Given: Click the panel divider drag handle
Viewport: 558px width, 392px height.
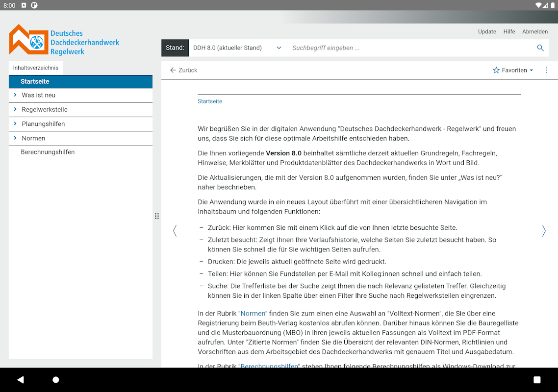Looking at the screenshot, I should pyautogui.click(x=157, y=216).
